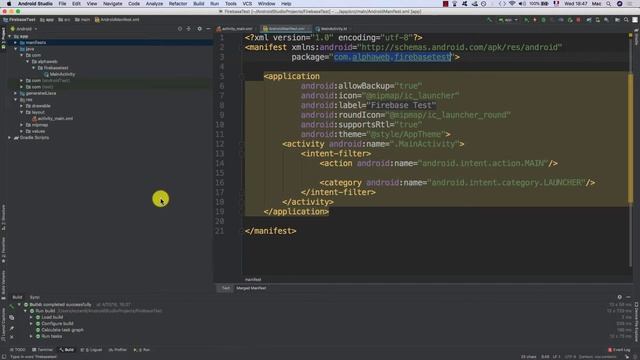
Task: Open the Project Structure icon
Action: [617, 20]
